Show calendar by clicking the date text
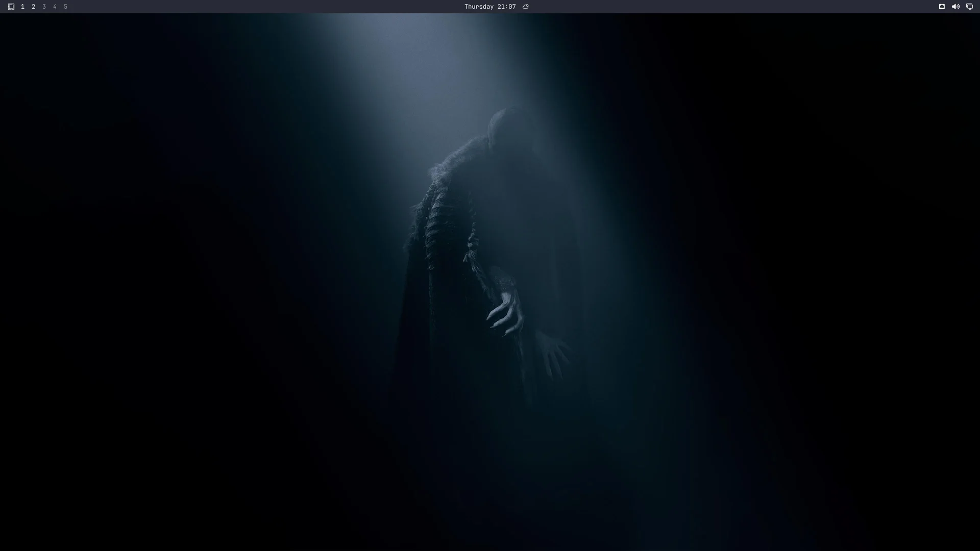Screen dimensions: 980x551 490,7
